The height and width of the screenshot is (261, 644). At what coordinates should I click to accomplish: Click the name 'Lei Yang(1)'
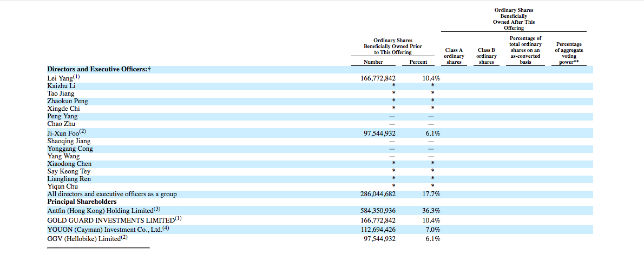tap(64, 78)
